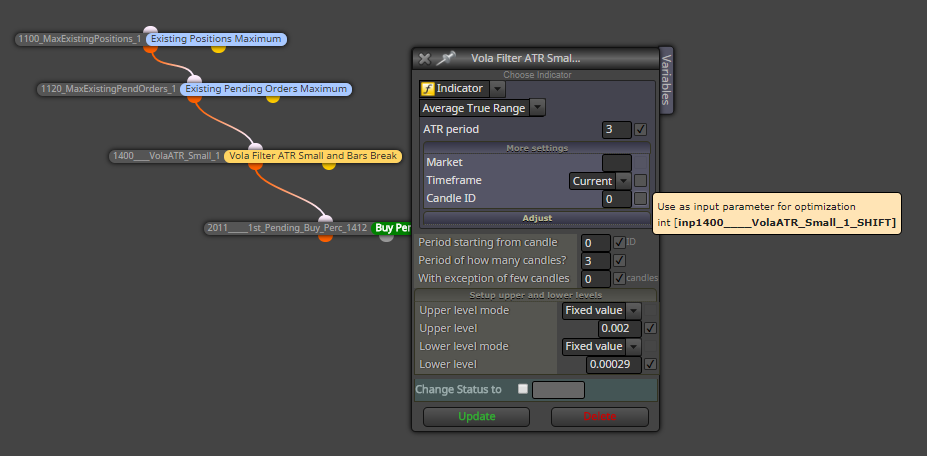Open Average True Range dropdown arrow
This screenshot has height=456, width=927.
click(x=537, y=108)
